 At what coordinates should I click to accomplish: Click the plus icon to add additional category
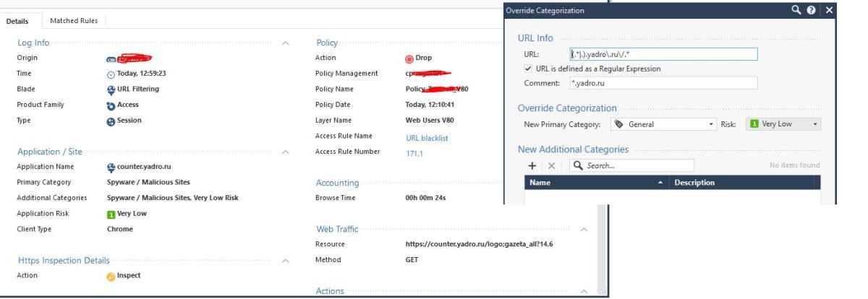(532, 165)
